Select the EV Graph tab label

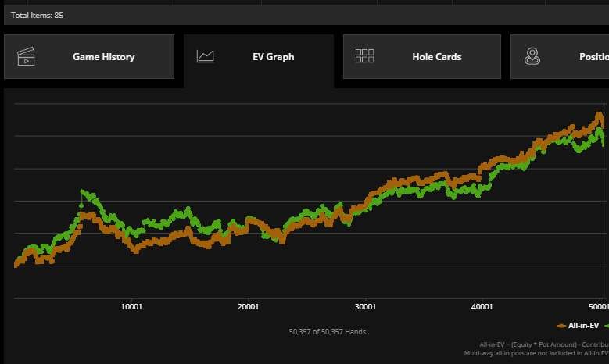[x=273, y=57]
